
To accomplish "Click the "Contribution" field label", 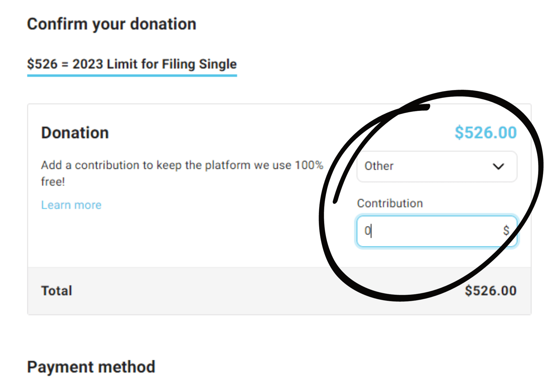I will (390, 203).
